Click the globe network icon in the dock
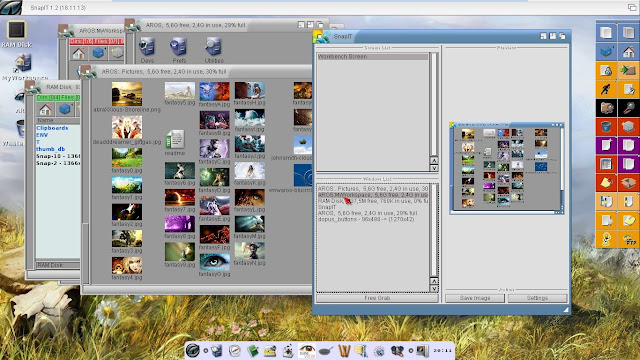Screen dimensions: 640x360 [379, 350]
